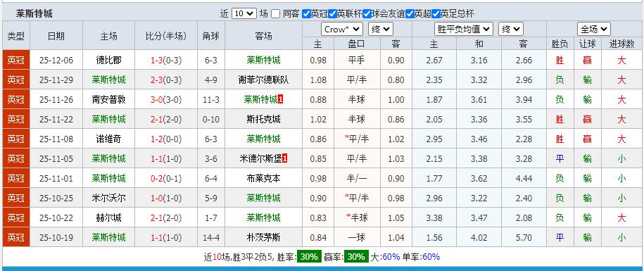
Task: Open 斯托克城 team link
Action: (263, 120)
